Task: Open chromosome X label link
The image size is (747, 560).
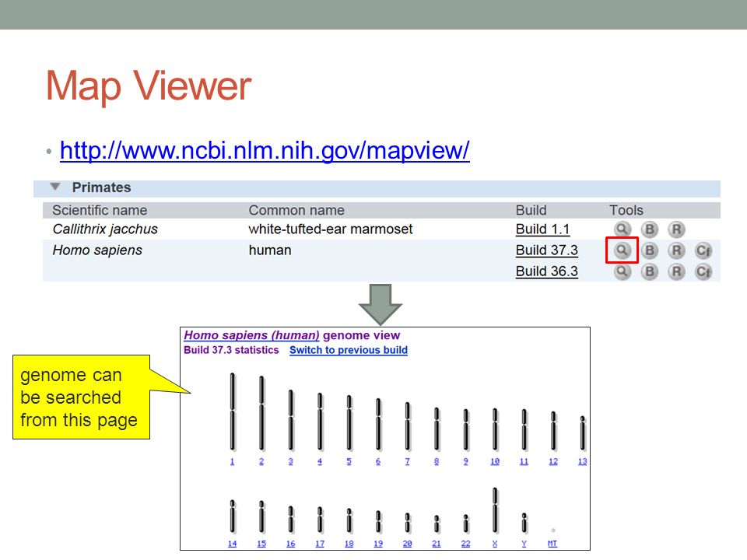Action: pos(495,544)
